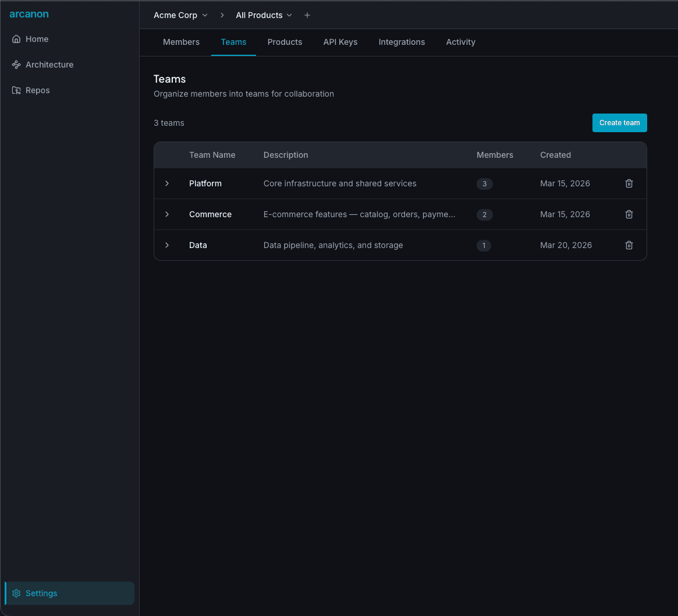Open the Repos section
The height and width of the screenshot is (616, 678).
(37, 90)
